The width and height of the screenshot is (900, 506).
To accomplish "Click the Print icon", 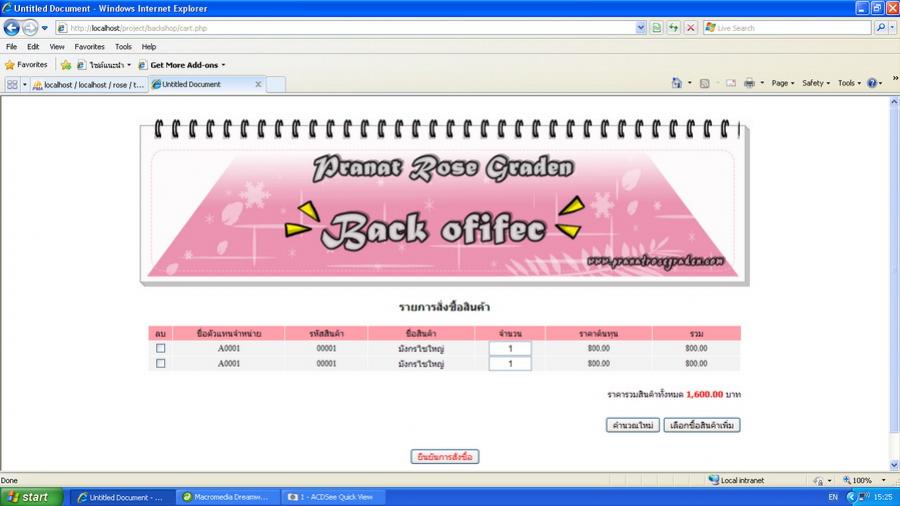I will tap(749, 83).
